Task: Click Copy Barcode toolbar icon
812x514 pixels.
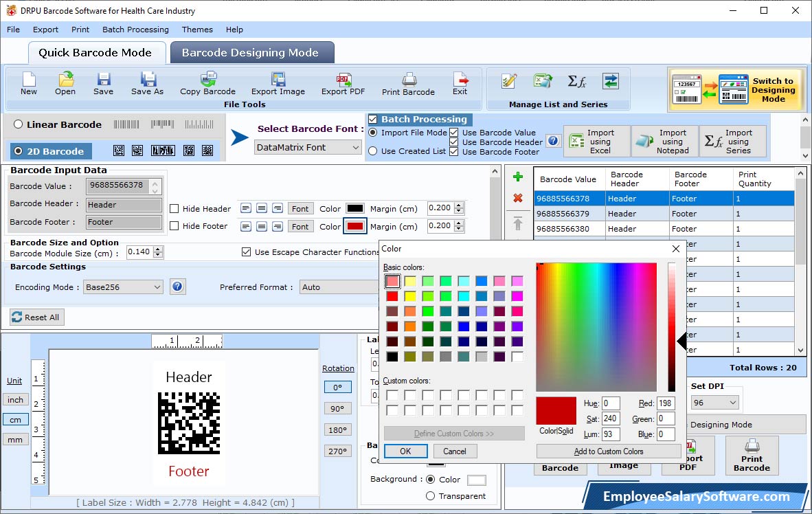Action: coord(207,84)
